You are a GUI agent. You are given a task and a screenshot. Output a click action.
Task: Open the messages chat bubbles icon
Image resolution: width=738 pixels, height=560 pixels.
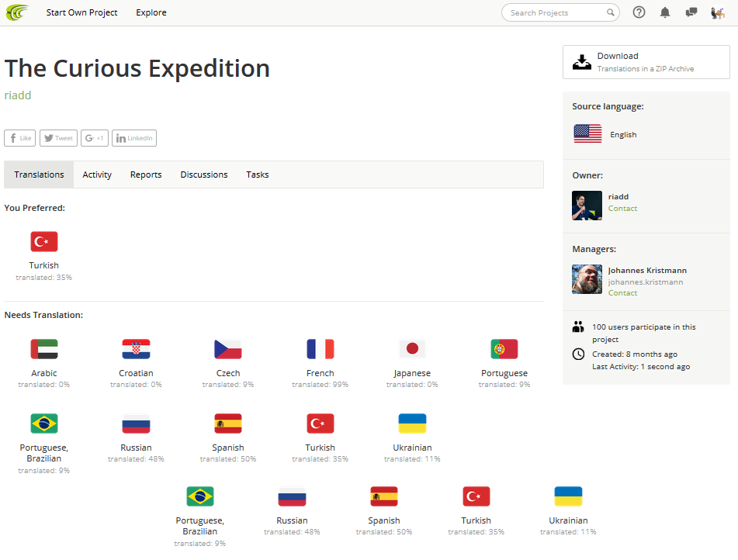click(691, 12)
